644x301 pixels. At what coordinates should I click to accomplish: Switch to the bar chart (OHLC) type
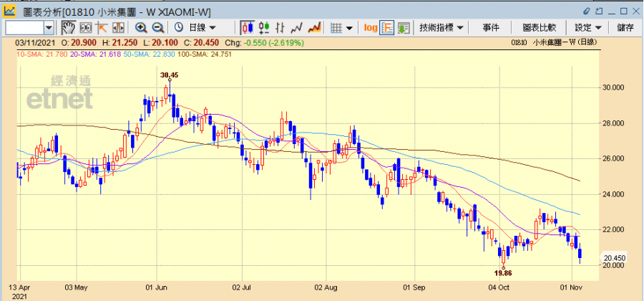pyautogui.click(x=281, y=27)
